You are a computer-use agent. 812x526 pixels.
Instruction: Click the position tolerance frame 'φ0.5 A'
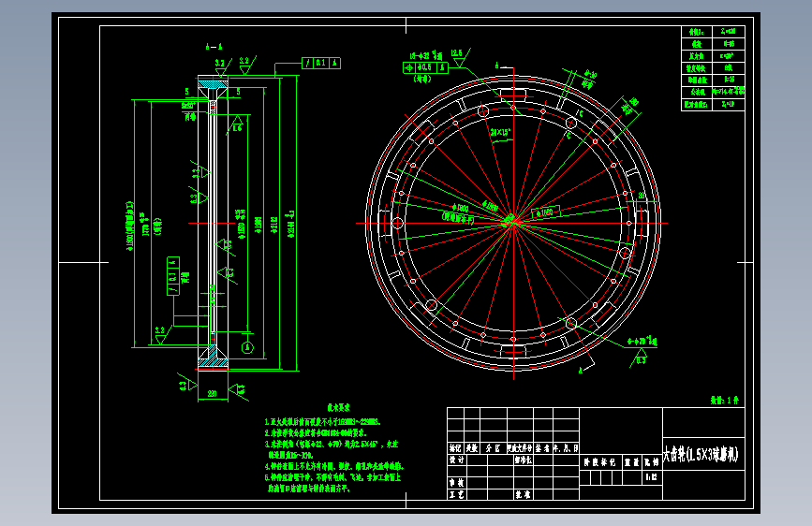pyautogui.click(x=425, y=67)
